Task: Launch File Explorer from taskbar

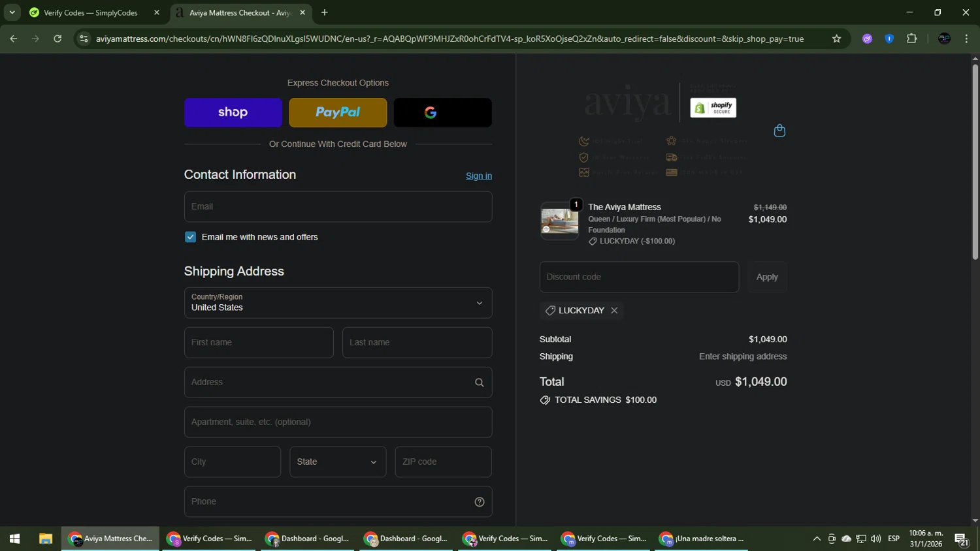Action: (x=45, y=539)
